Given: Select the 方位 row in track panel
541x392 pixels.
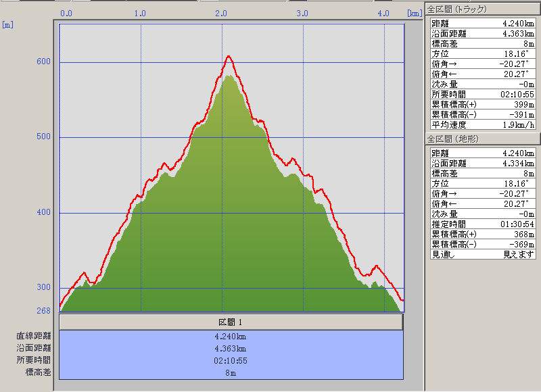Looking at the screenshot, I should [483, 53].
